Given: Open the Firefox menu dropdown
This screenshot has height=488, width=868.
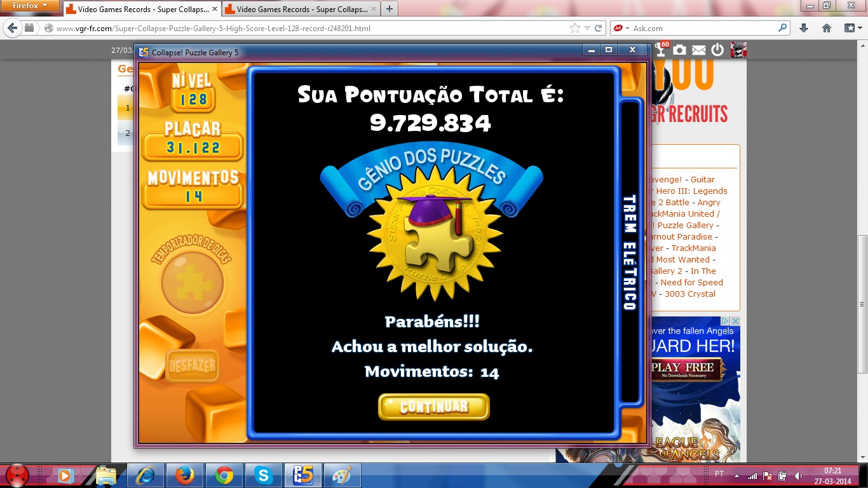Looking at the screenshot, I should click(x=30, y=6).
